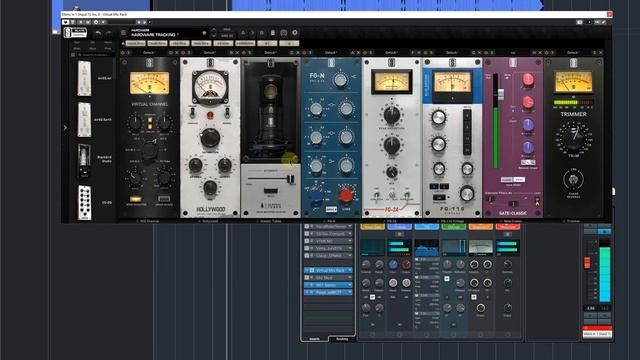Undo last action in Virtual Mix Rack
This screenshot has width=640, height=360.
(x=98, y=33)
